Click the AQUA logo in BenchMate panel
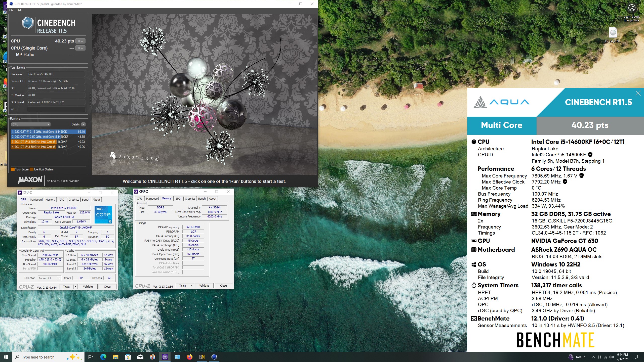Viewport: 644px width, 362px height. [x=501, y=102]
